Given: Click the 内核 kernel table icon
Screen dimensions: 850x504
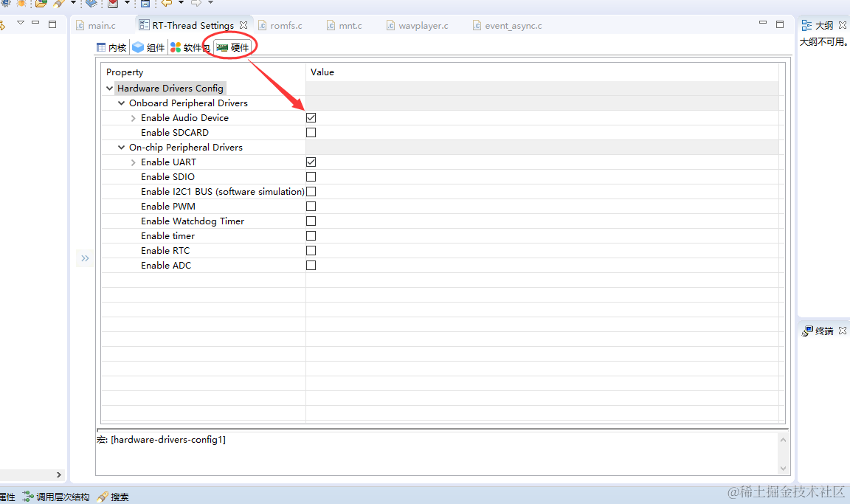Looking at the screenshot, I should click(x=101, y=47).
